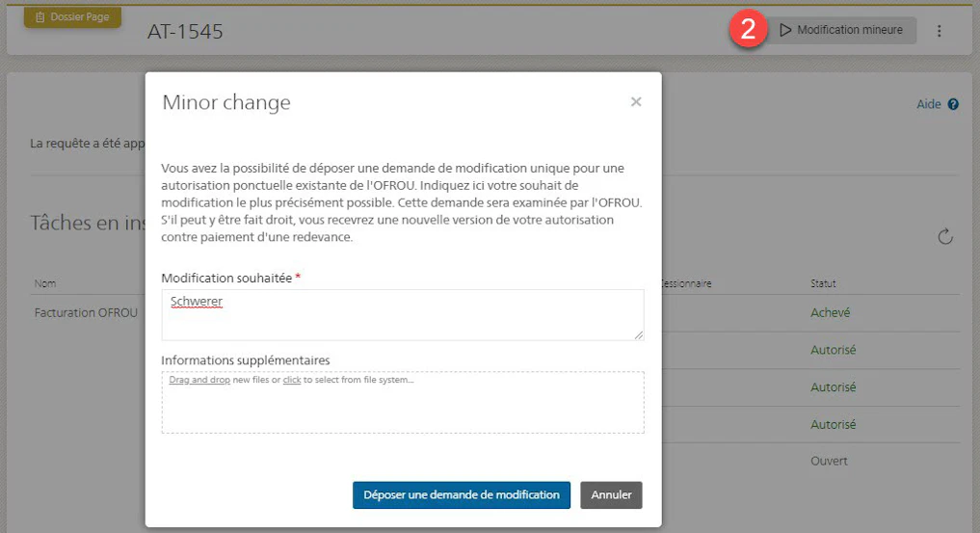Click the Drag and drop upload link
Viewport: 980px width, 533px height.
[x=199, y=380]
